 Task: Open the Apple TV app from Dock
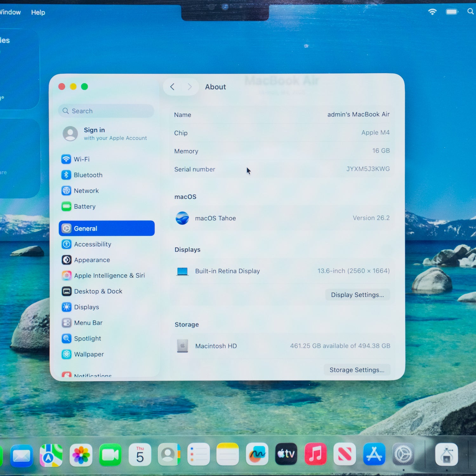[286, 454]
